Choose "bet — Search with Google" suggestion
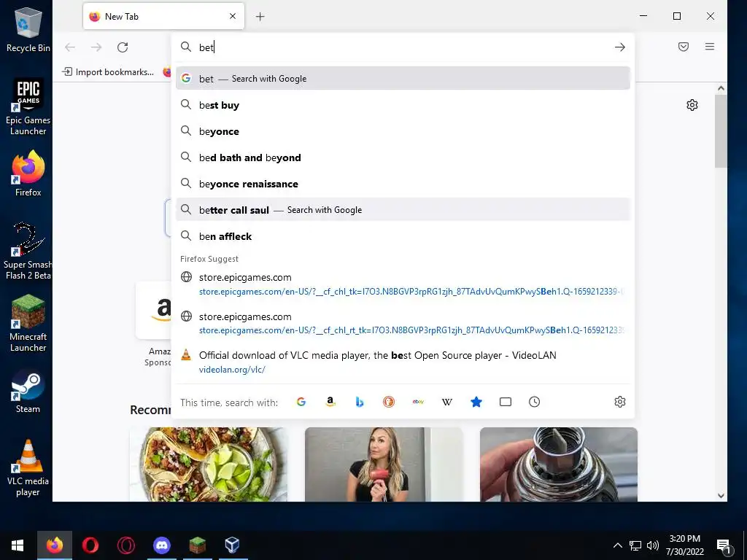The image size is (747, 560). pos(403,79)
